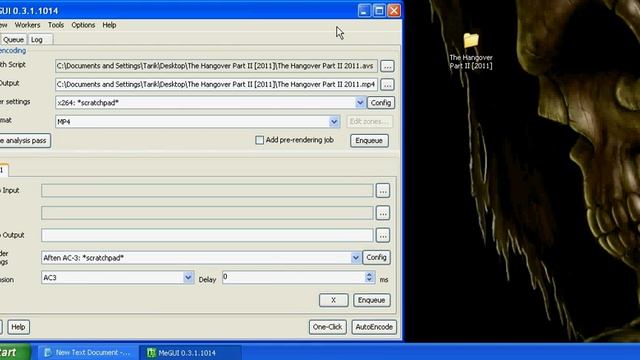Click the video output path field

[x=216, y=84]
